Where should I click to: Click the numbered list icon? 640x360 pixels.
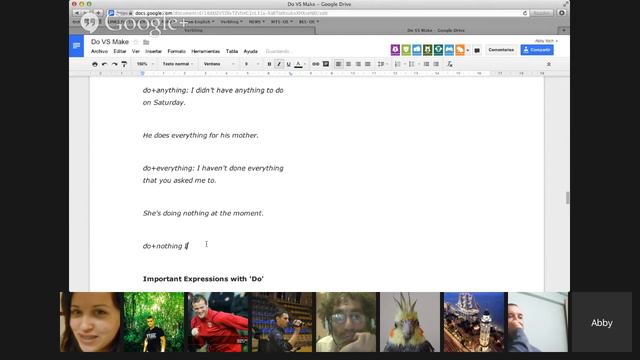pos(399,64)
